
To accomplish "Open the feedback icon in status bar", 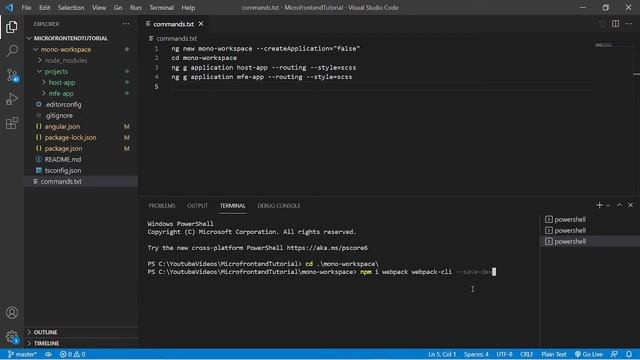I will (x=614, y=354).
